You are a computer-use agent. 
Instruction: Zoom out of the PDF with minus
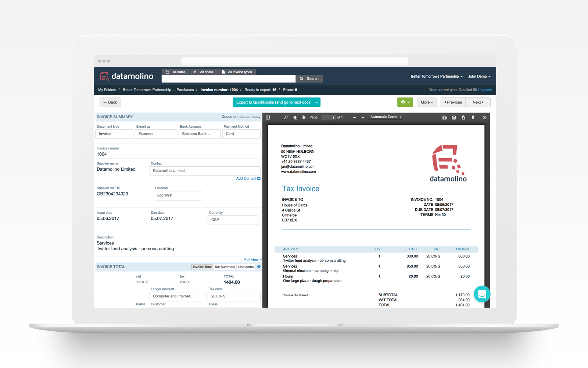coord(354,117)
